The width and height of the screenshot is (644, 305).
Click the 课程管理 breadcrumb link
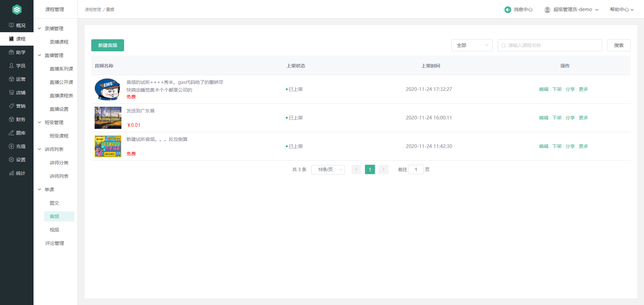coord(93,10)
